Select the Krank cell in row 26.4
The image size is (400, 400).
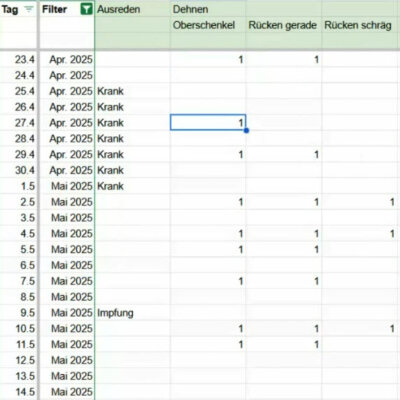click(x=133, y=107)
